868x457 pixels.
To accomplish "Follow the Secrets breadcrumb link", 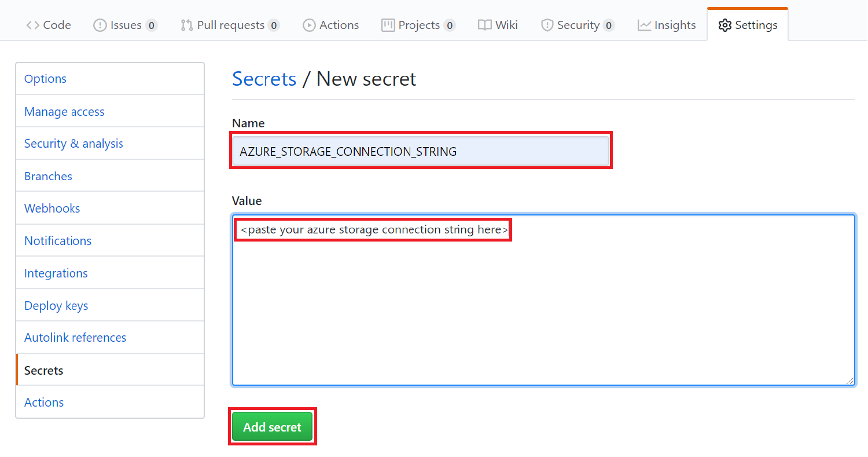I will pos(264,79).
